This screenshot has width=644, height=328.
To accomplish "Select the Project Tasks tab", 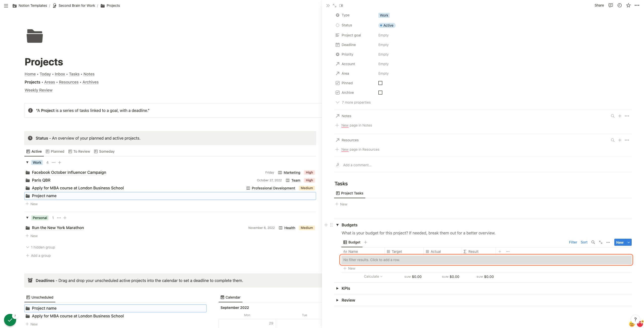I will click(x=350, y=193).
